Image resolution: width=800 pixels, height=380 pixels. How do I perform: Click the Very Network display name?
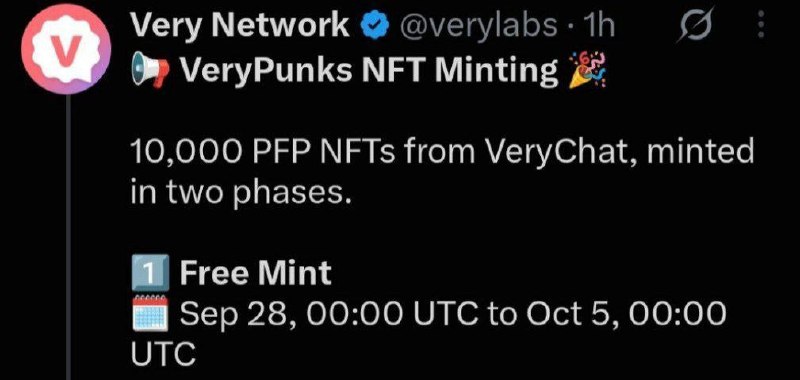click(240, 26)
